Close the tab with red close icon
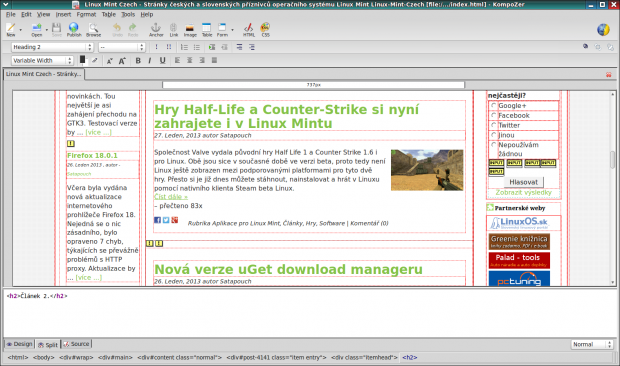 tap(609, 74)
